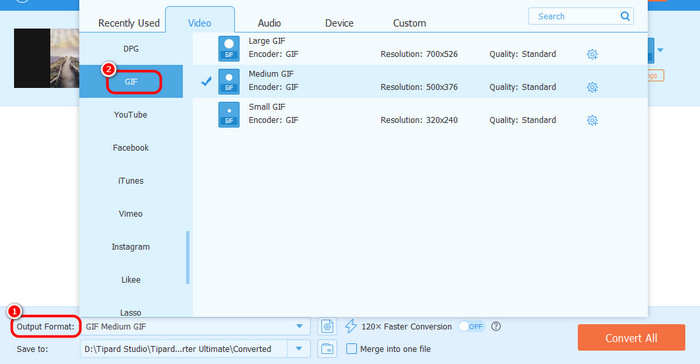The height and width of the screenshot is (364, 700).
Task: Click the Save to path field
Action: (x=184, y=349)
